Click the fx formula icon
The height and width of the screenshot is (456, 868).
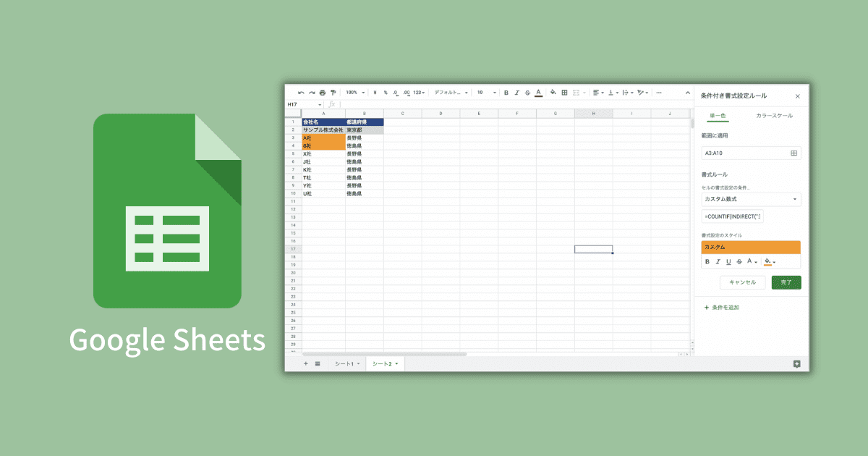pos(332,104)
